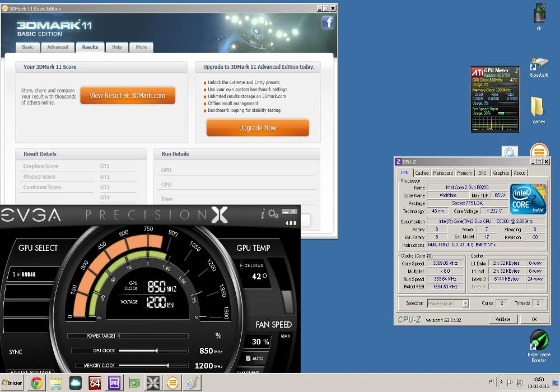Image resolution: width=560 pixels, height=392 pixels.
Task: Switch to Mainboard tab in CPU-Z
Action: click(x=443, y=173)
